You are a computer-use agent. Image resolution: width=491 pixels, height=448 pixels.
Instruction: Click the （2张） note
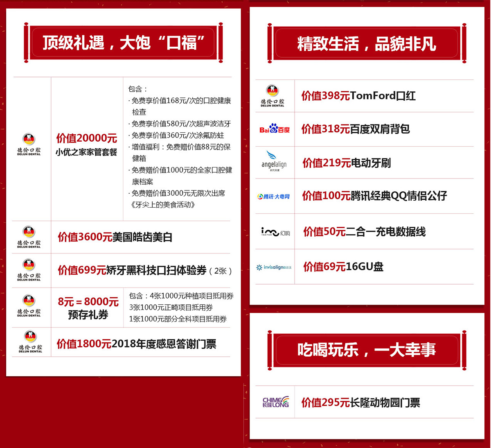pos(221,271)
